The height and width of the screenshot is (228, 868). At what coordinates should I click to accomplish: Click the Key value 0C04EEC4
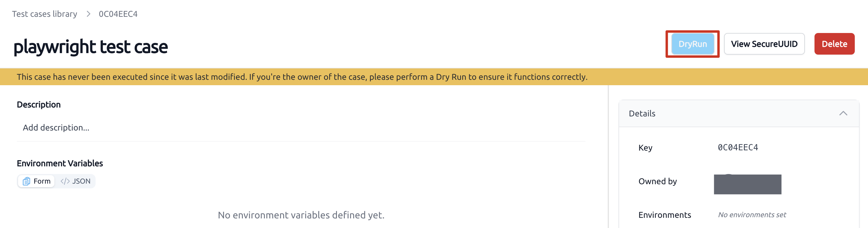(x=738, y=147)
